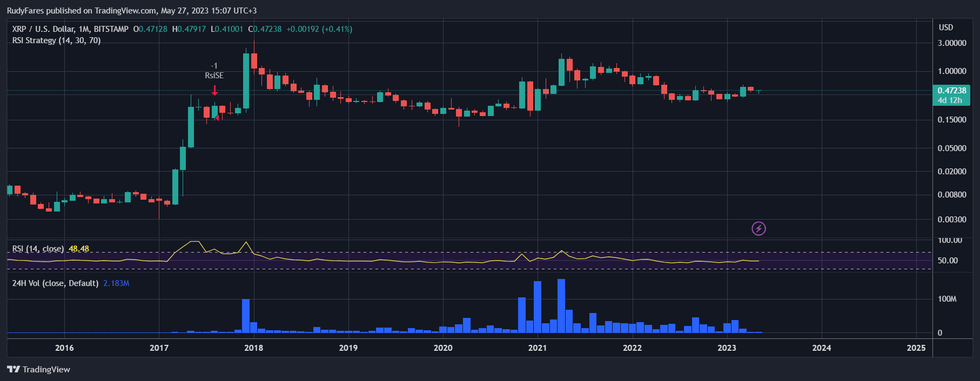The image size is (980, 381).
Task: Click the 50.00 RSI scale label
Action: coord(948,261)
